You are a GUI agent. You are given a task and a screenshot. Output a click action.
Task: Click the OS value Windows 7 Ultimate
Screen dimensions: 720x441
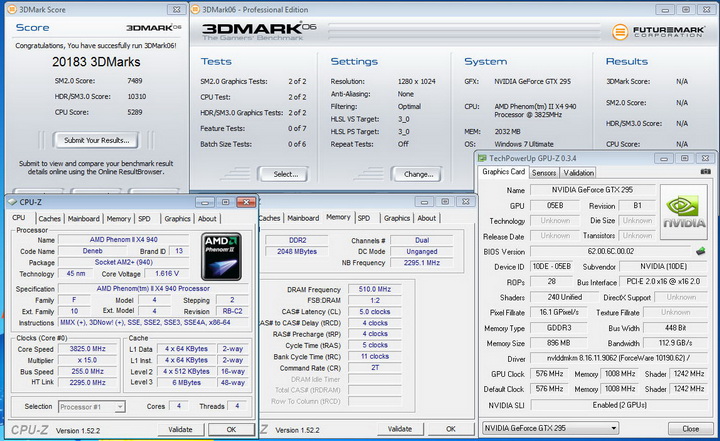click(524, 144)
